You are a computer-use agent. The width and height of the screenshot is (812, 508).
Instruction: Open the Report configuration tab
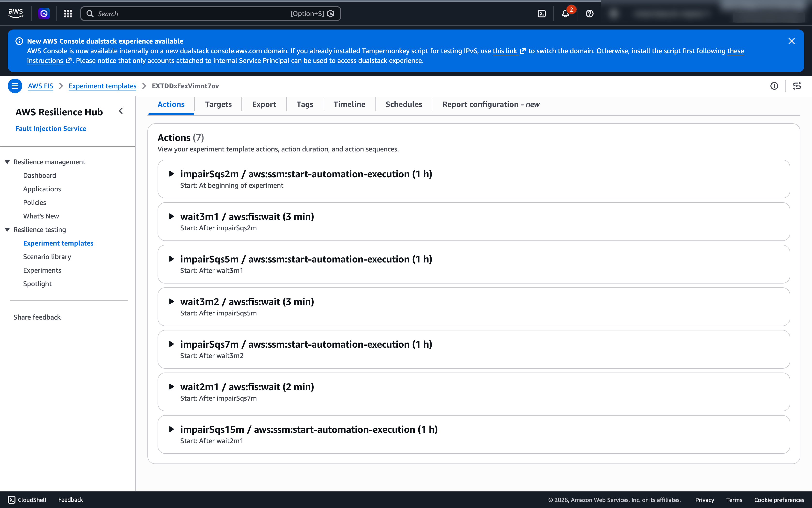tap(491, 105)
